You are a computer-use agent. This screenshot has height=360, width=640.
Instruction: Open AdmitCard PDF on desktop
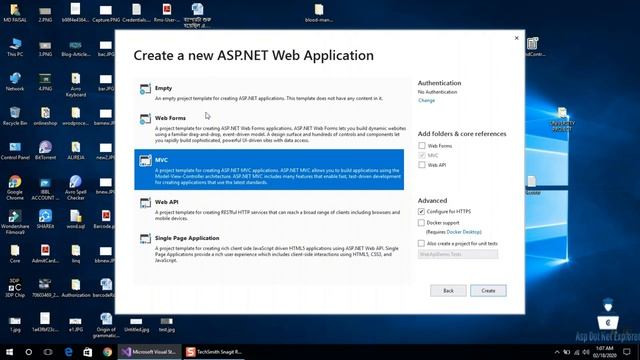point(45,253)
